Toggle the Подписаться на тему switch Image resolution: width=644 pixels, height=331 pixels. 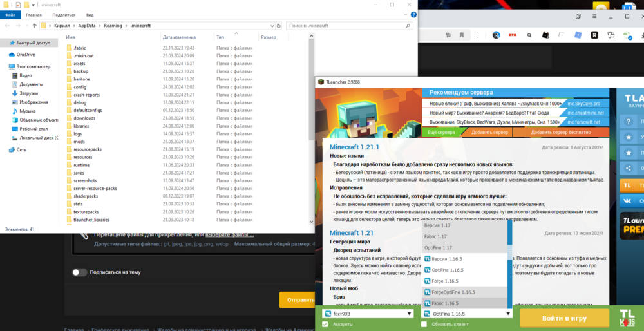tap(80, 272)
